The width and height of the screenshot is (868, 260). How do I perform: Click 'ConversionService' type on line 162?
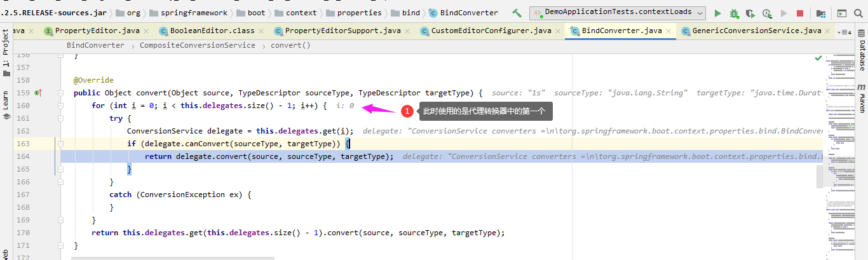coord(165,131)
